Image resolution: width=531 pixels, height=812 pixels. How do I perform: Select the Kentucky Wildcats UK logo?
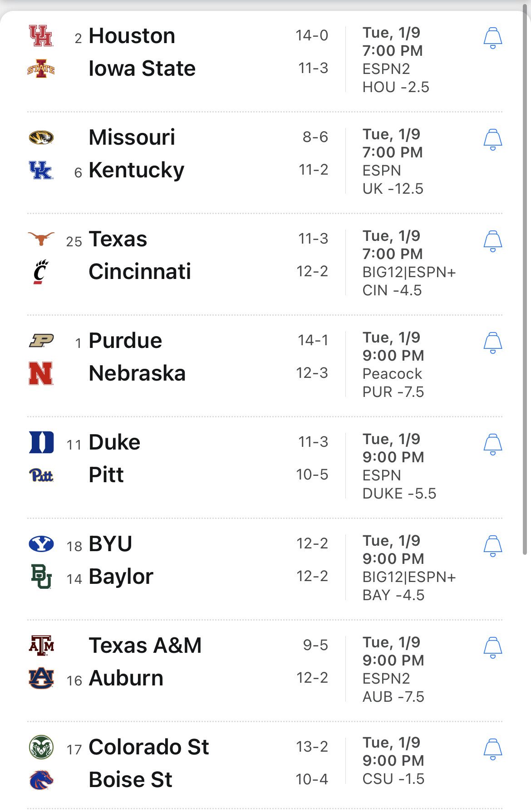click(41, 170)
